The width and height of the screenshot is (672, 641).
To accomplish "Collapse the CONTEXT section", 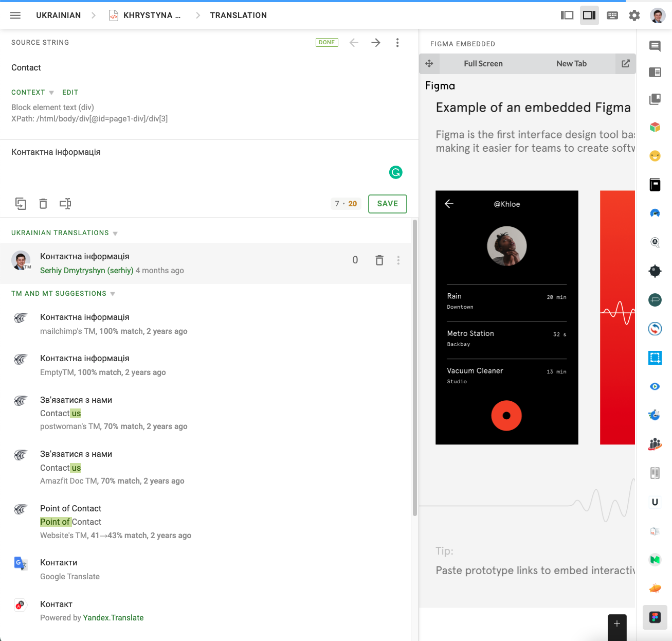I will [32, 93].
